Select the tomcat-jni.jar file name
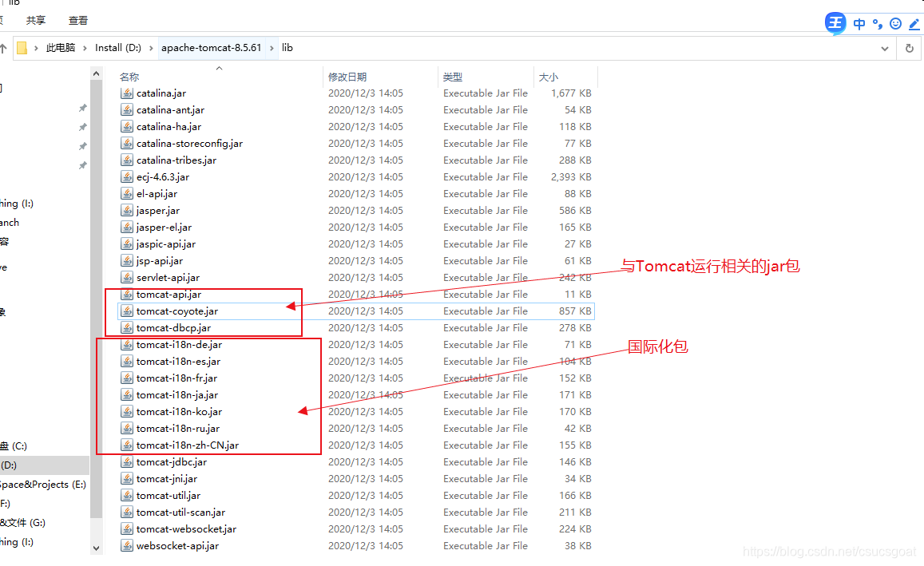 [167, 479]
